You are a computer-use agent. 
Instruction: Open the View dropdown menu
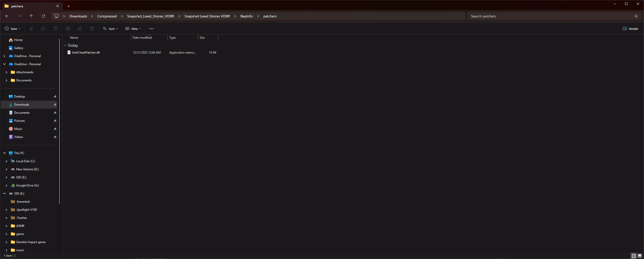tap(133, 29)
